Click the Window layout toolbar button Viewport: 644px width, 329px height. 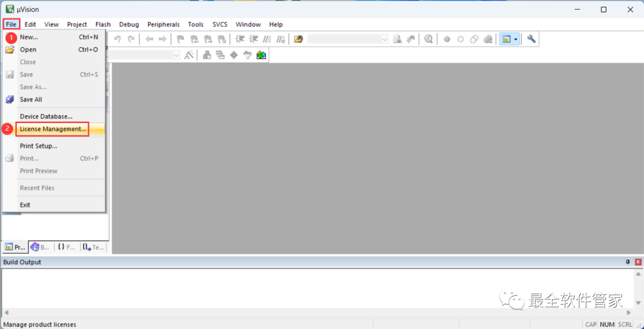(506, 39)
